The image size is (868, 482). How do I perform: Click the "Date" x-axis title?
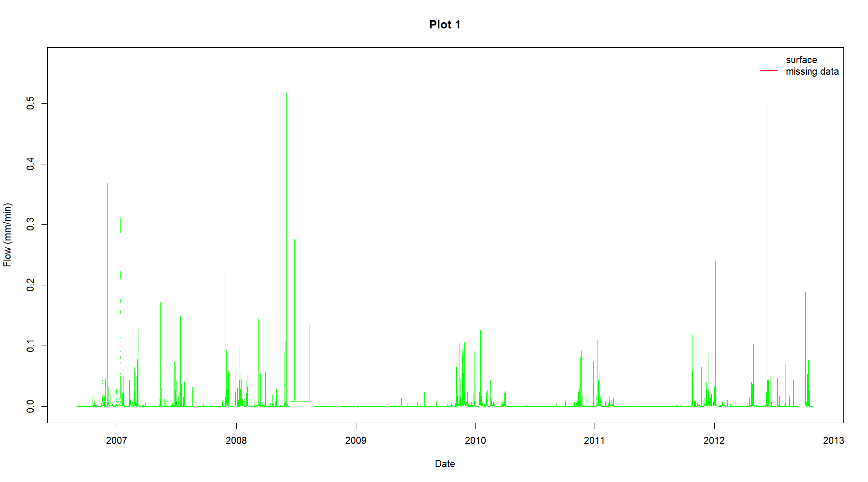tap(445, 464)
